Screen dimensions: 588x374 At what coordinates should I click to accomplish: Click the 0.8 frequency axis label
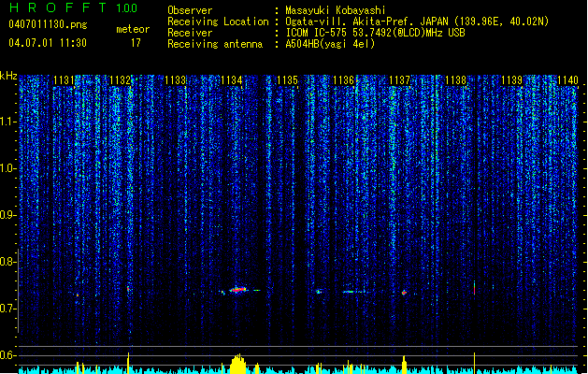pos(8,262)
